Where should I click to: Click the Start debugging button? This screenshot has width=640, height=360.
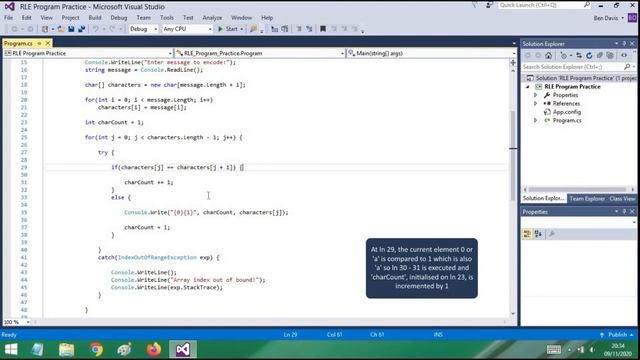coord(228,29)
